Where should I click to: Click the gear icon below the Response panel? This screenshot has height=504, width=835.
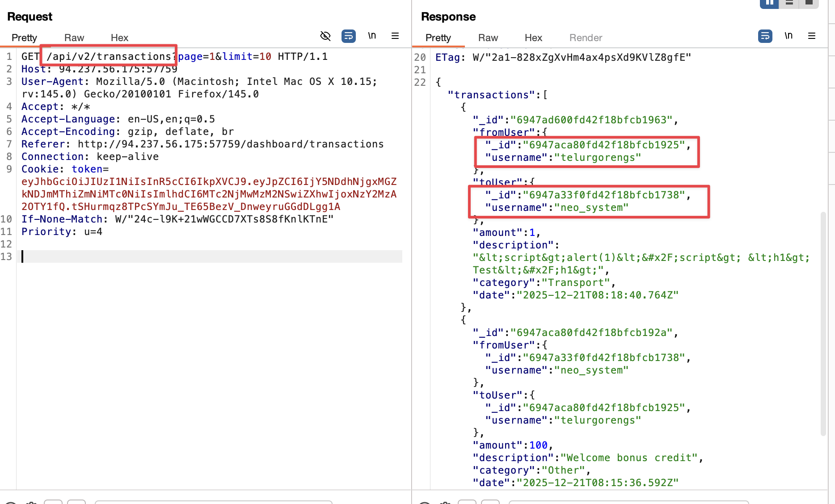pos(446,502)
